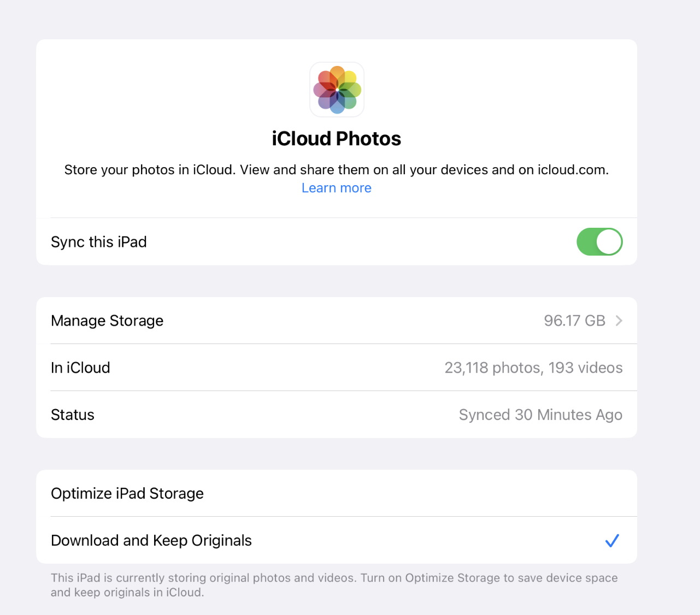Tap the Sync this iPad label
This screenshot has width=700, height=615.
[x=99, y=242]
